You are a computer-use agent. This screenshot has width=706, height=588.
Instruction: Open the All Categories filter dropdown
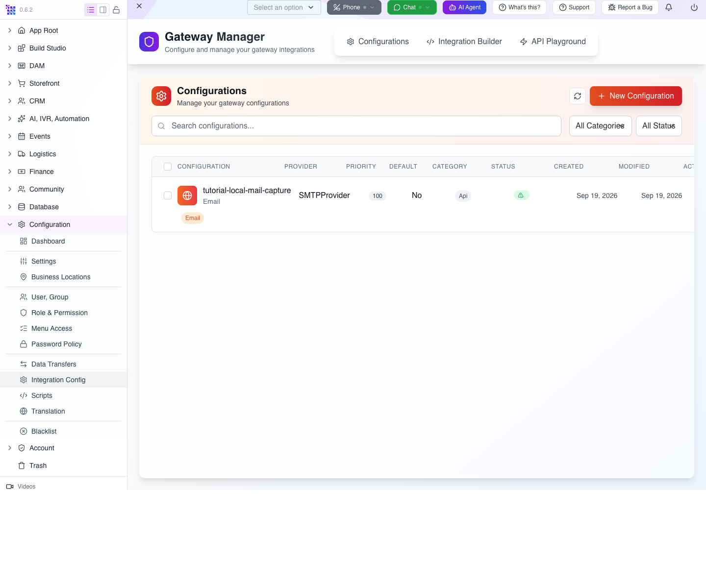tap(600, 126)
